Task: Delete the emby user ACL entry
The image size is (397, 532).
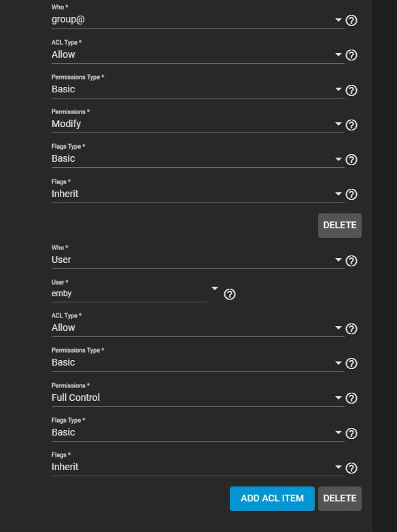Action: tap(340, 499)
